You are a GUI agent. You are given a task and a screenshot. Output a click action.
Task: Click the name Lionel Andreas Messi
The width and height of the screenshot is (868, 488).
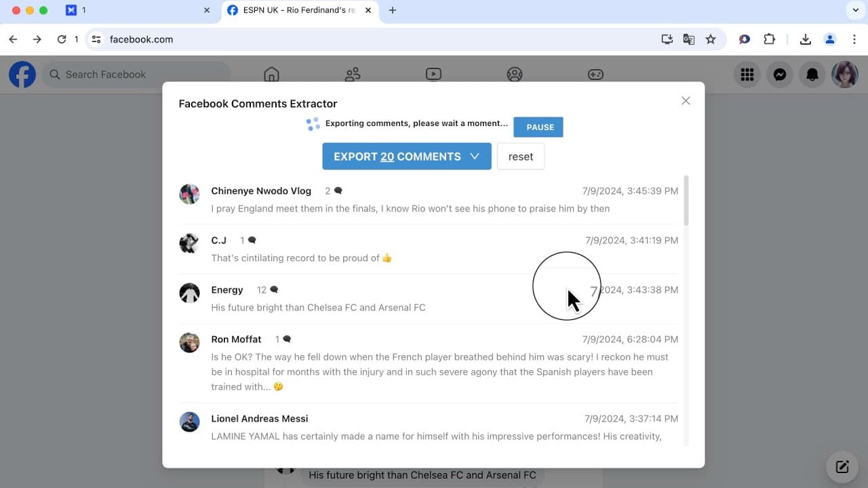coord(260,419)
